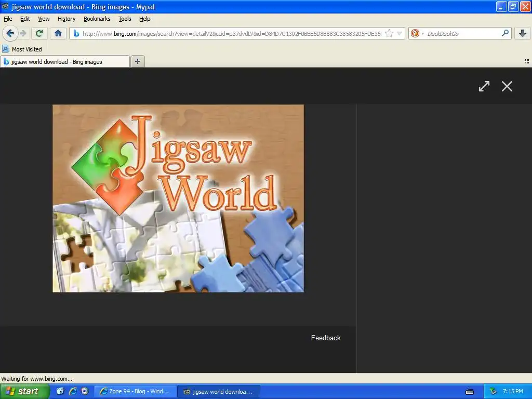Click the 7:15 PM clock
Image resolution: width=532 pixels, height=399 pixels.
coord(513,391)
